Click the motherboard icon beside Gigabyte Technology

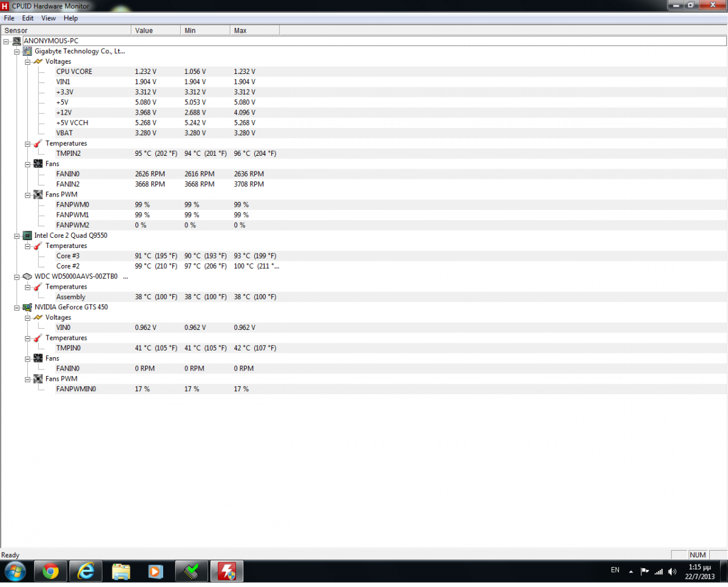pyautogui.click(x=27, y=52)
